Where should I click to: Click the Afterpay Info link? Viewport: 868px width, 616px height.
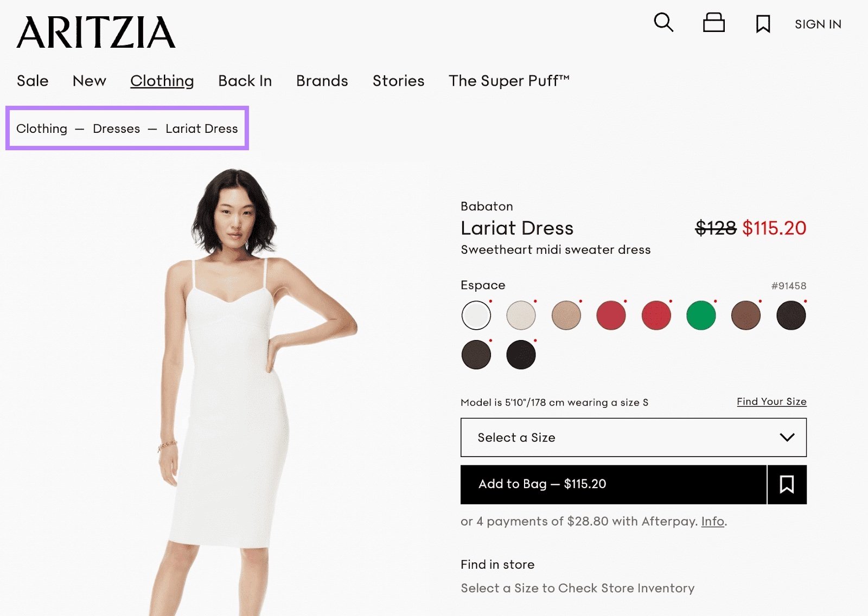(x=711, y=521)
